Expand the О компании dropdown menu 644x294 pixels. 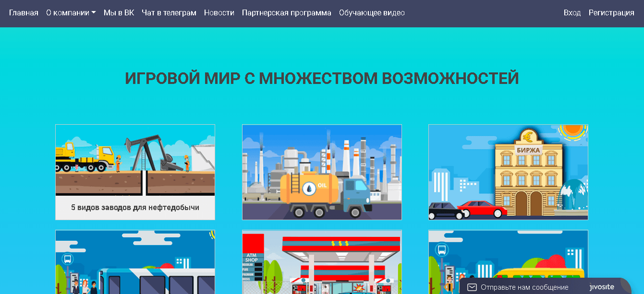71,13
